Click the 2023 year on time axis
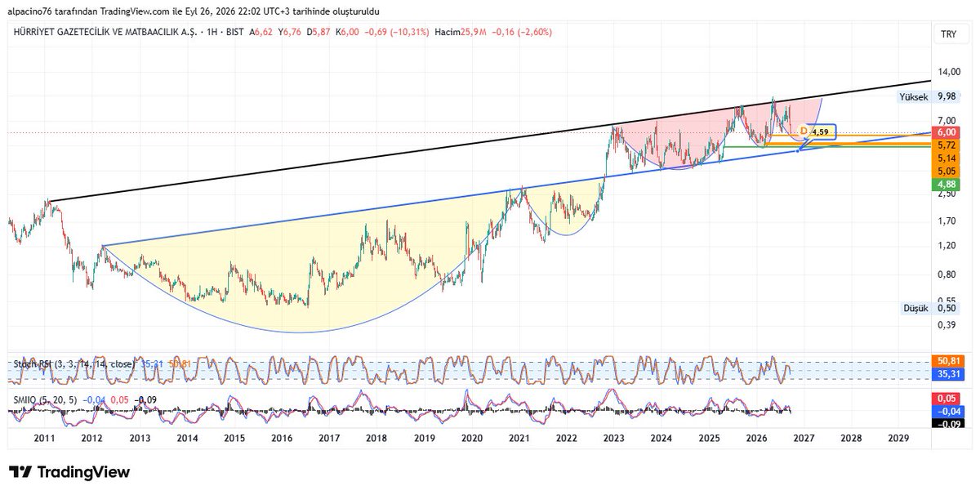 click(x=614, y=439)
